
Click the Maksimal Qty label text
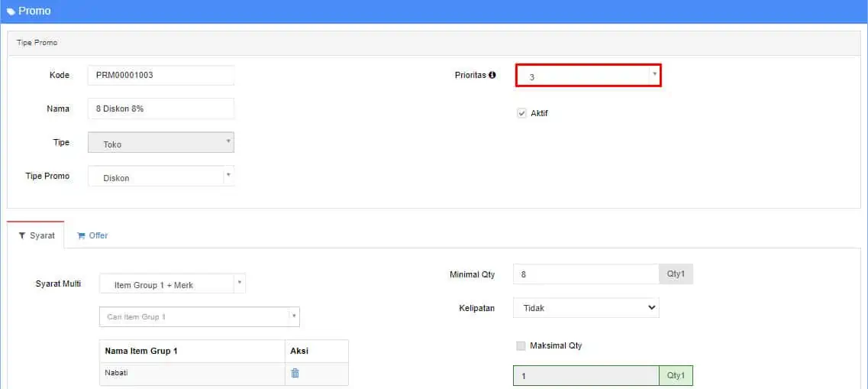click(556, 345)
